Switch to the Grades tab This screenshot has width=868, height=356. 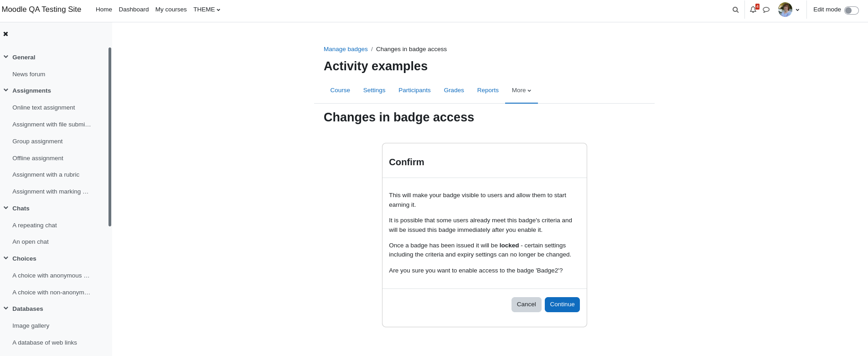(x=454, y=90)
